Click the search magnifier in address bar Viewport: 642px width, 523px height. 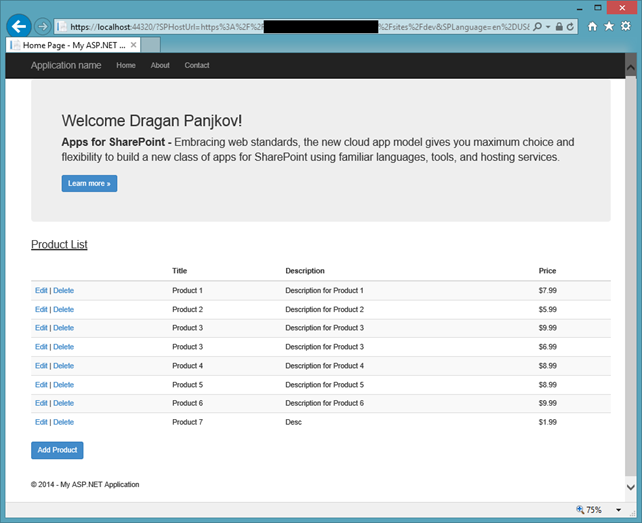(538, 27)
